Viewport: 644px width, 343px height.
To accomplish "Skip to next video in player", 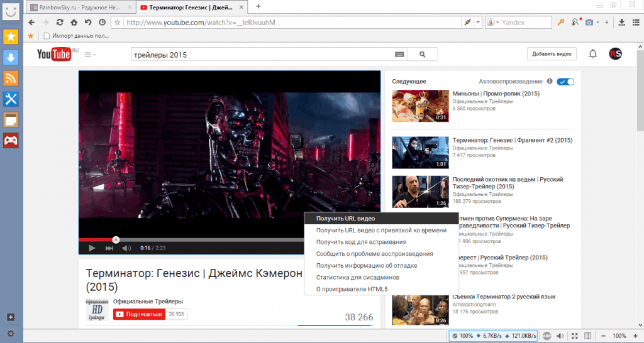I will pos(109,248).
